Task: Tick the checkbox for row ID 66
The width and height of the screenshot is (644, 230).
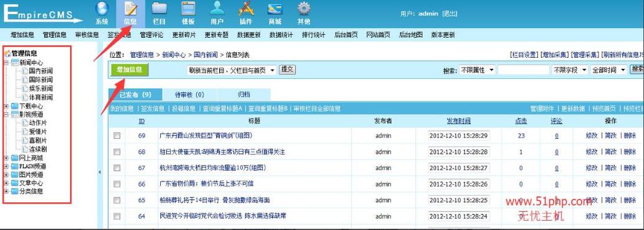Action: 117,184
